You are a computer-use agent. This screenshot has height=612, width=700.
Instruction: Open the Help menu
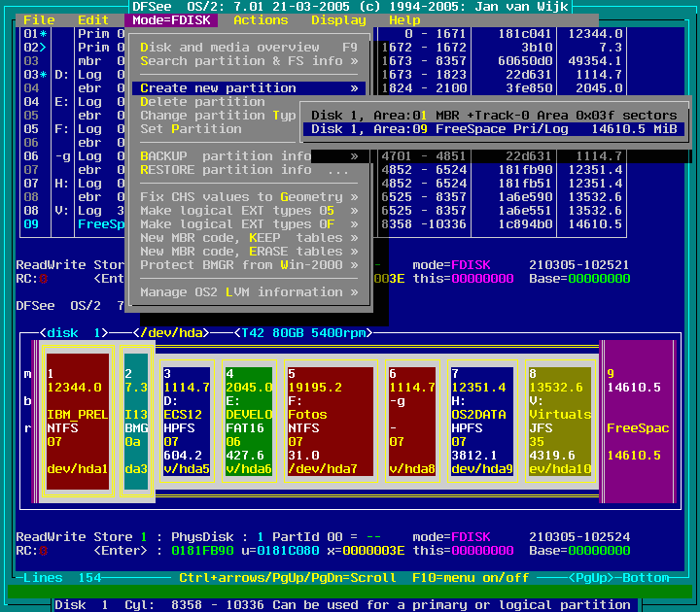404,19
